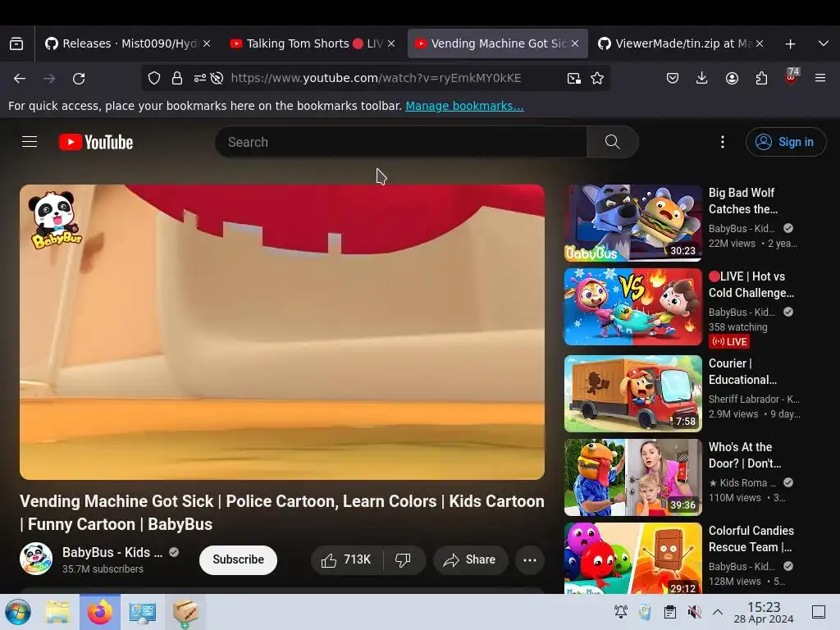
Task: Open LIVE Hot vs Cold Challenge title
Action: point(751,285)
